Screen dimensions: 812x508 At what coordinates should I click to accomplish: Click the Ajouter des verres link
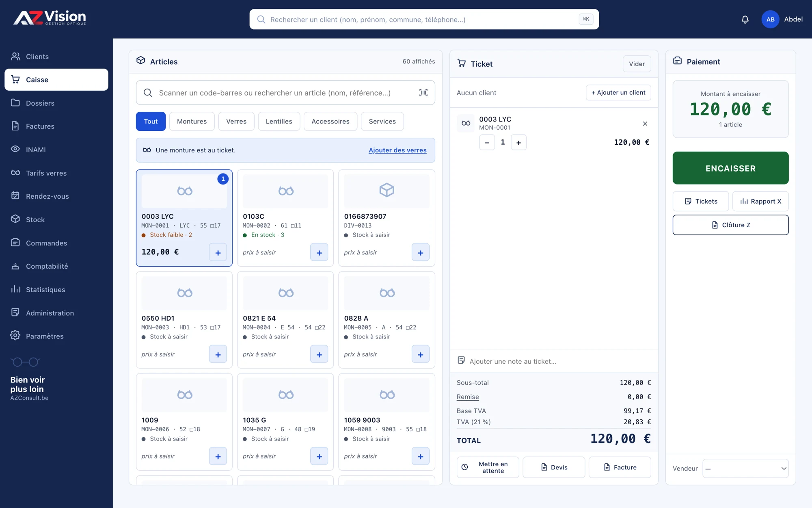(397, 150)
